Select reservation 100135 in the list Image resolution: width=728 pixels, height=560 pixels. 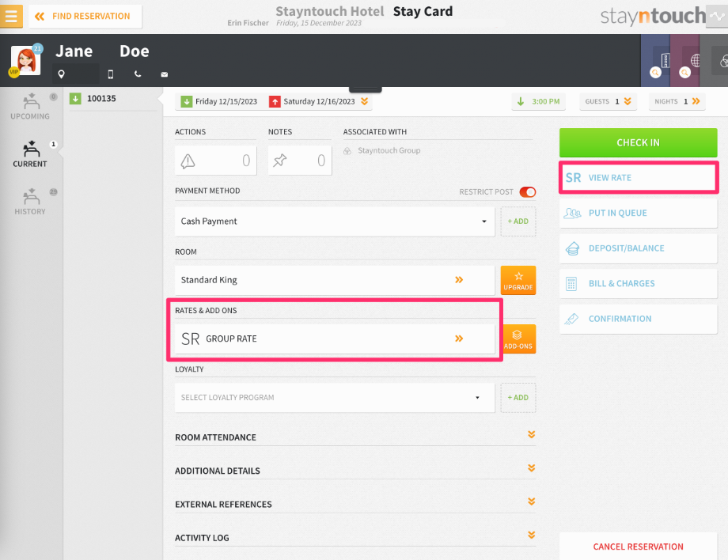click(x=113, y=98)
